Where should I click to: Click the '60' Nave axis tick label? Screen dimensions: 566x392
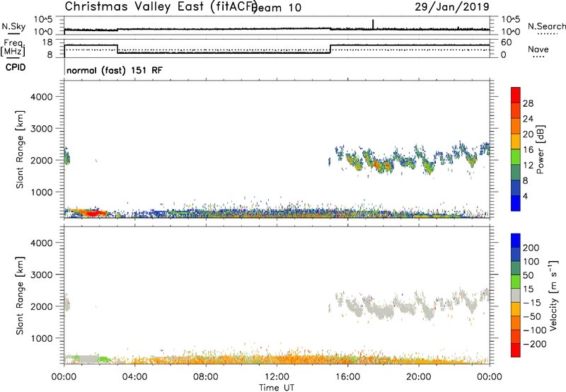click(x=506, y=42)
